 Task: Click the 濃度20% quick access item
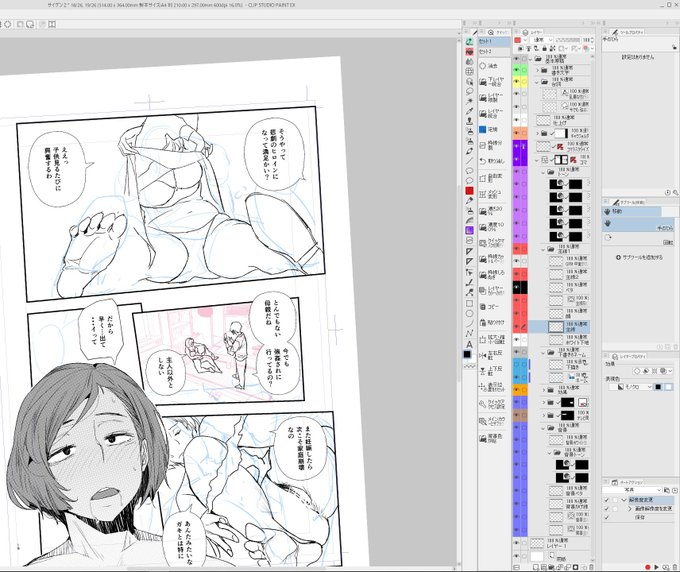point(493,210)
